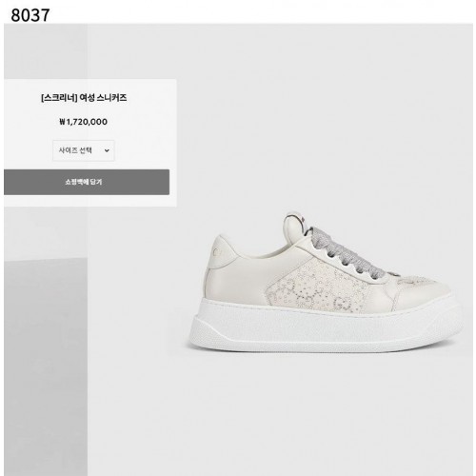Click the 사이즈 선택 label text

(x=75, y=150)
